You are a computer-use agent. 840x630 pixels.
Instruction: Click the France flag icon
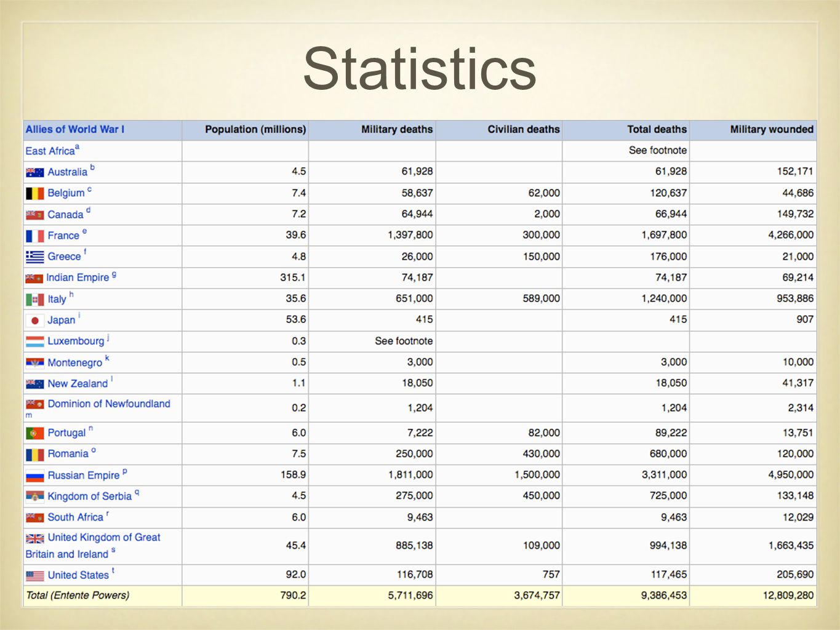(34, 236)
